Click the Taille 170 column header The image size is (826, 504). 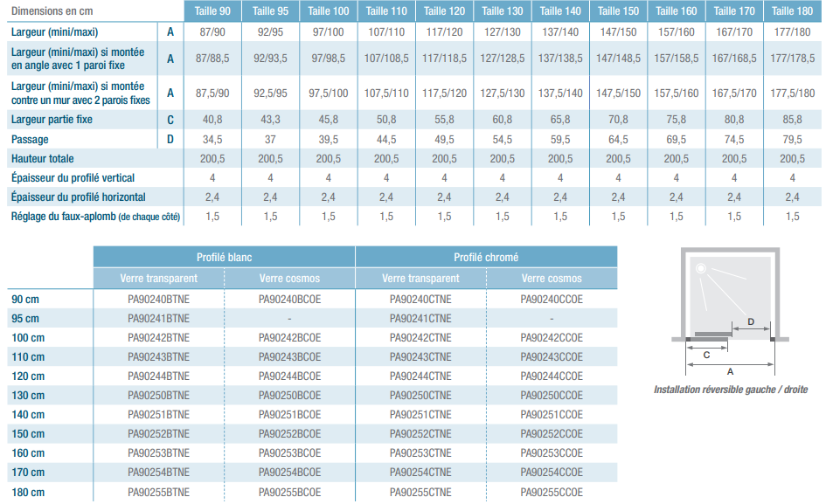click(x=734, y=11)
